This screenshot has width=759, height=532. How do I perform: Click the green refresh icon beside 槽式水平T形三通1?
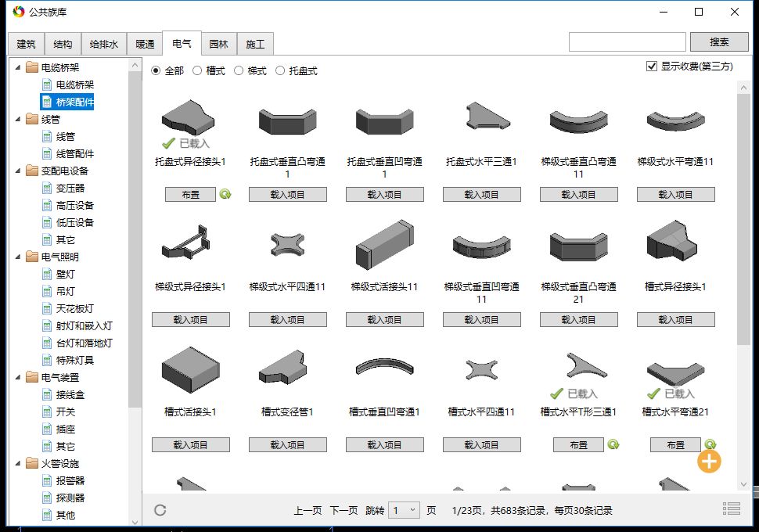[613, 444]
